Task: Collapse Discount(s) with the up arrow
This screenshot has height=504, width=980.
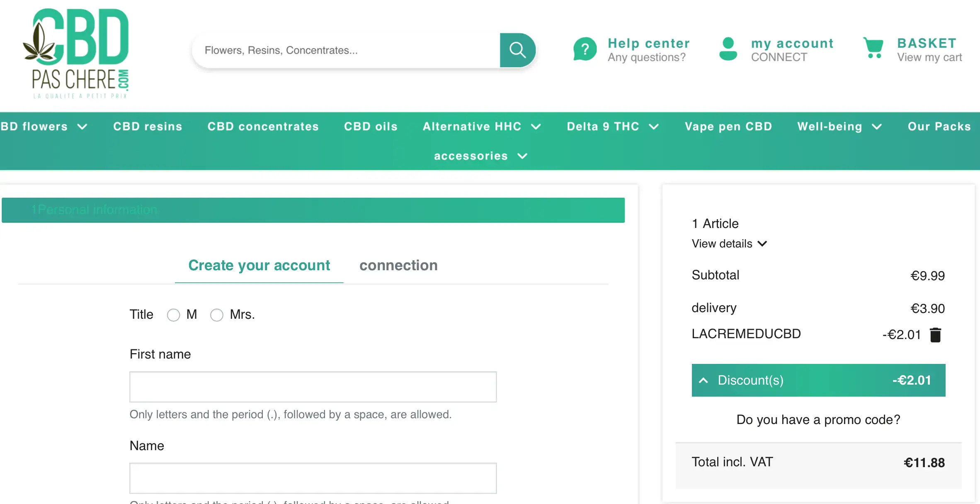Action: tap(703, 380)
